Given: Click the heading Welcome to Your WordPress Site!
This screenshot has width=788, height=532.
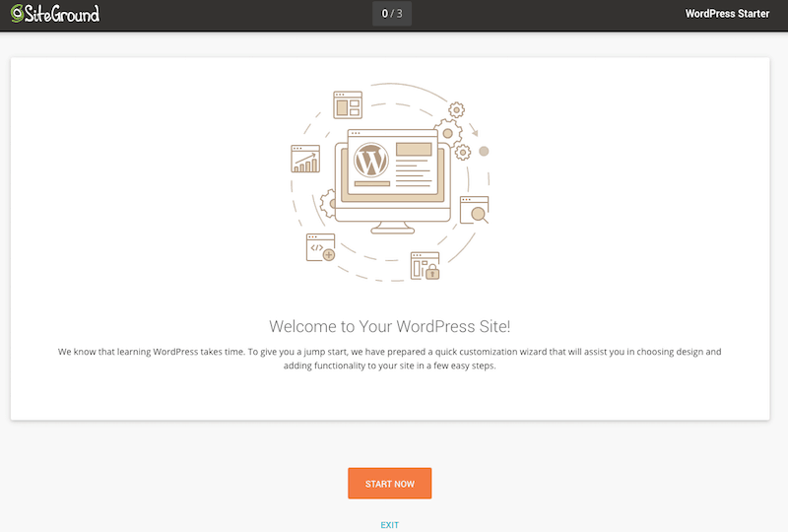Looking at the screenshot, I should [x=389, y=326].
